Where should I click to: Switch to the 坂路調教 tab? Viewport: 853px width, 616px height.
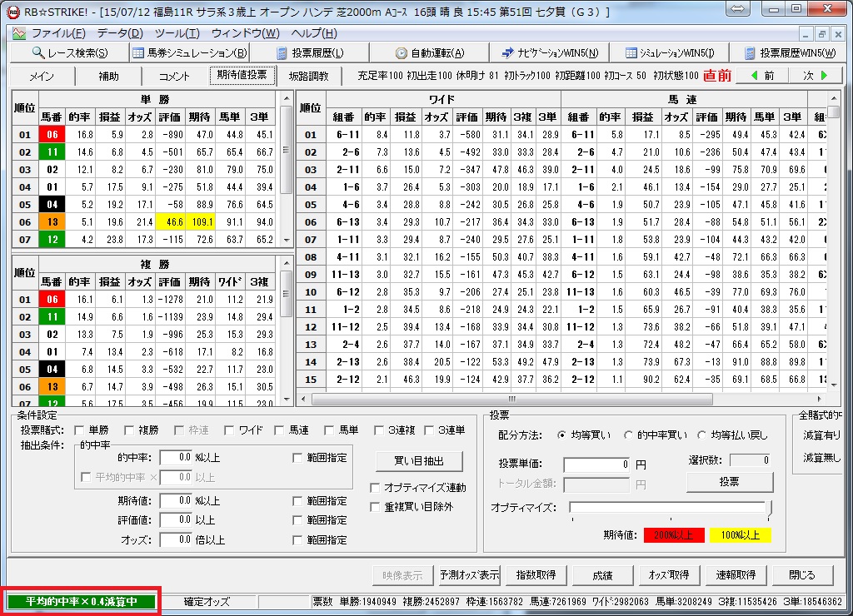coord(308,76)
